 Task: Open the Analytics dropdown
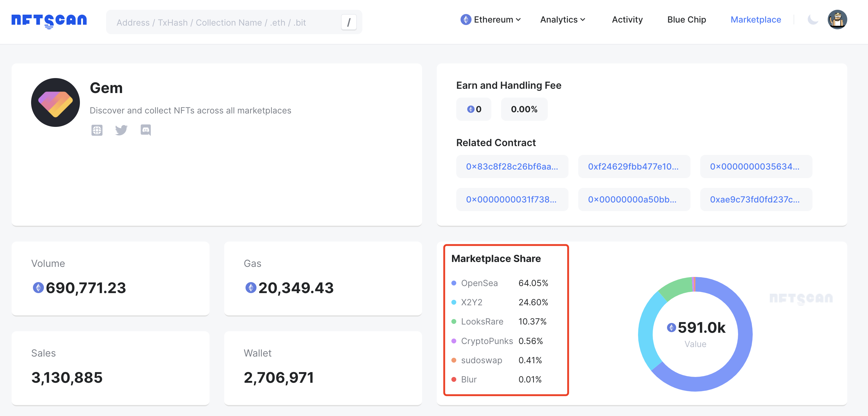click(562, 20)
